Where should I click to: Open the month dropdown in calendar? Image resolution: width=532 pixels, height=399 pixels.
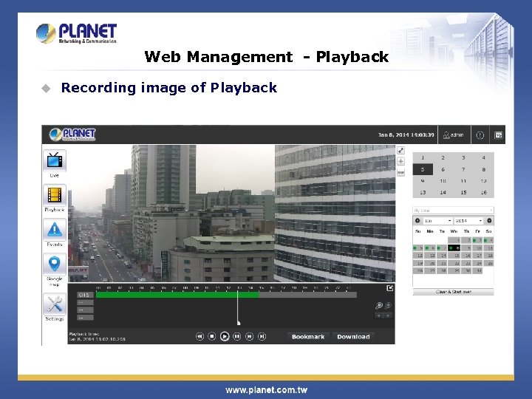pyautogui.click(x=437, y=221)
